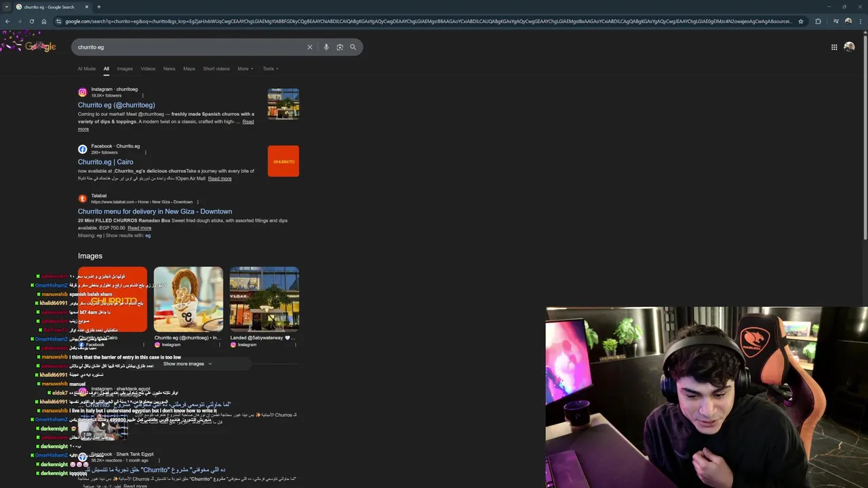Image resolution: width=868 pixels, height=488 pixels.
Task: Open the browser extensions menu
Action: [x=818, y=21]
